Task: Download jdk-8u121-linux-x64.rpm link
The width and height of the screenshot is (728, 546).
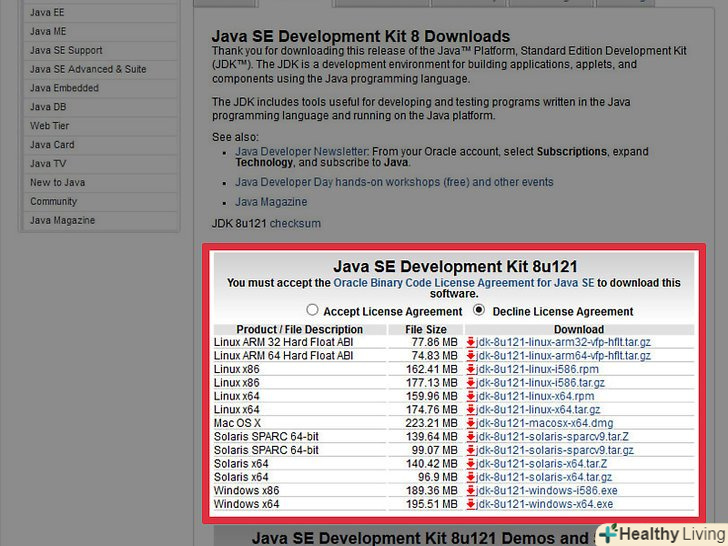Action: click(x=535, y=396)
